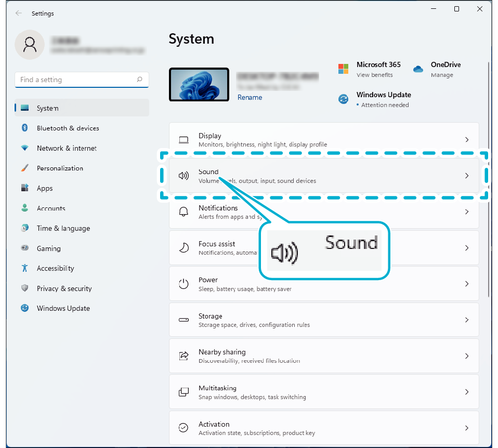
Task: Expand the Storage row chevron
Action: [467, 320]
